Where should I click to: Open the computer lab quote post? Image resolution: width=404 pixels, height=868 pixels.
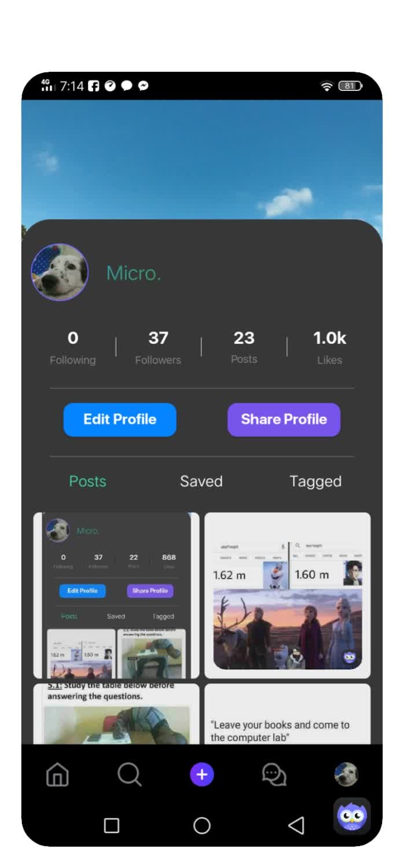288,714
